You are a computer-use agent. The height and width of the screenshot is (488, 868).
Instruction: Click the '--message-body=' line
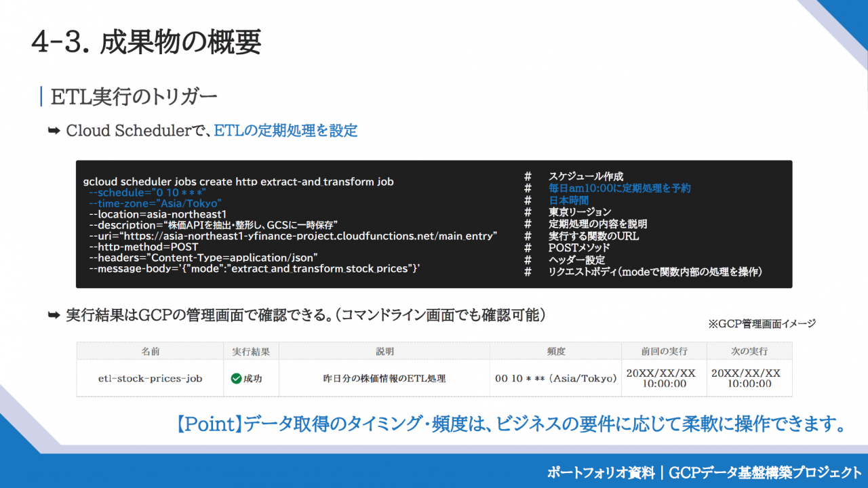click(255, 269)
